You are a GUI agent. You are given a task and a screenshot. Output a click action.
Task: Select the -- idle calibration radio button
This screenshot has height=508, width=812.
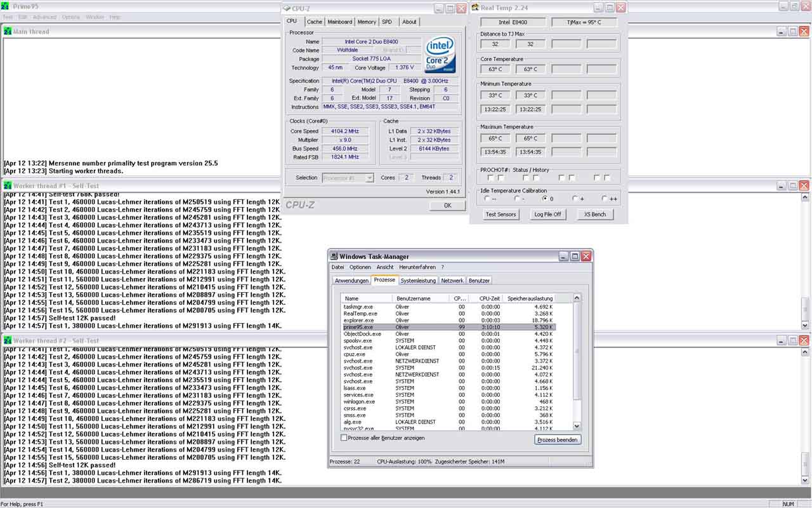[x=487, y=198]
